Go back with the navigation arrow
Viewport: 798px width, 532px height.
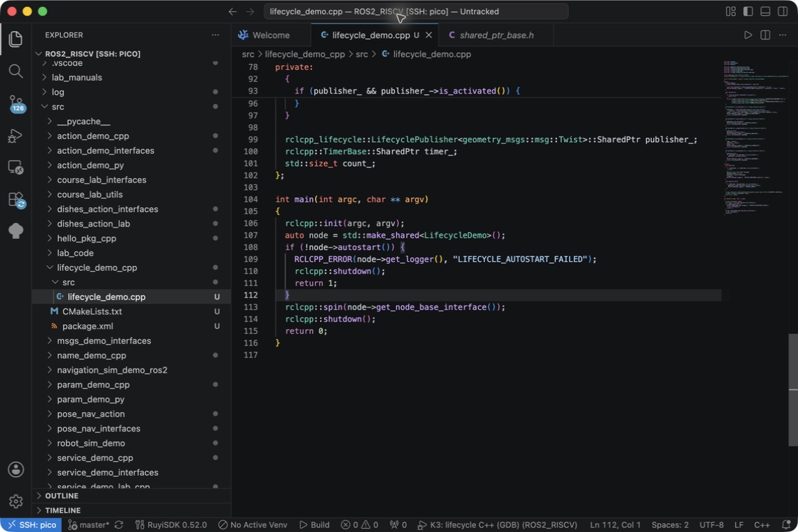pyautogui.click(x=233, y=11)
